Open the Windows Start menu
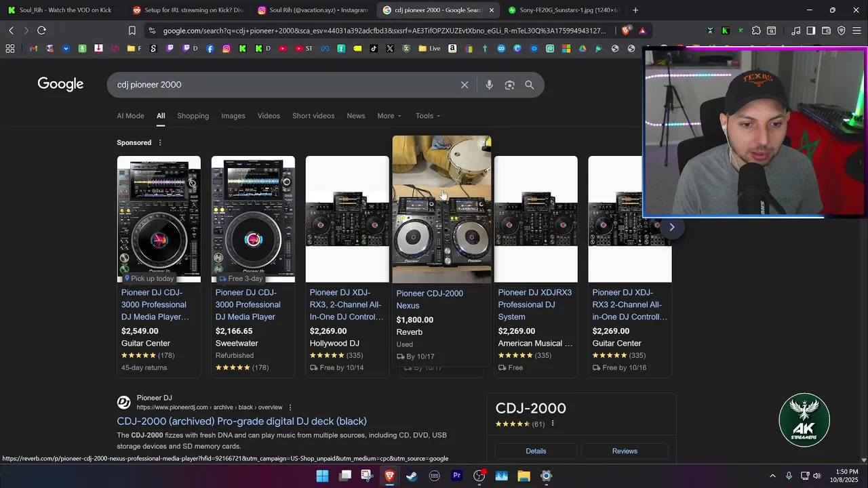 [322, 476]
